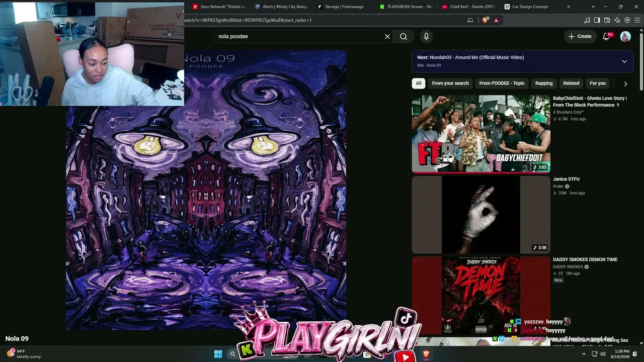Open the taskbar clock showing 1:28 PM
644x362 pixels.
pyautogui.click(x=621, y=354)
